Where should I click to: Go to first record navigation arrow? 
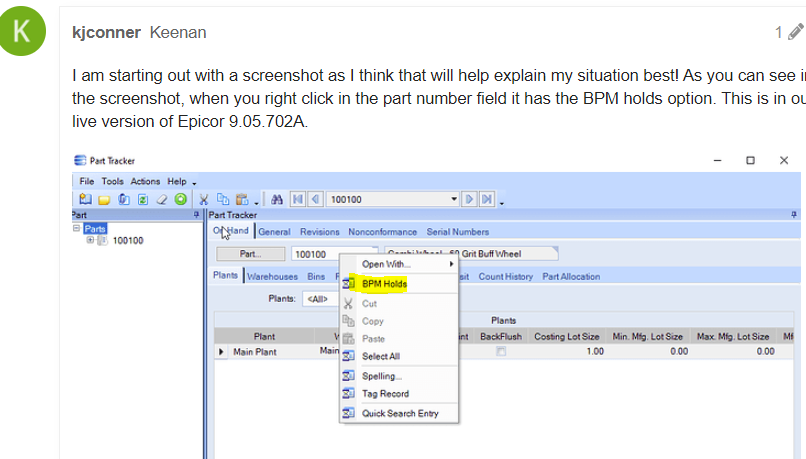pyautogui.click(x=298, y=199)
